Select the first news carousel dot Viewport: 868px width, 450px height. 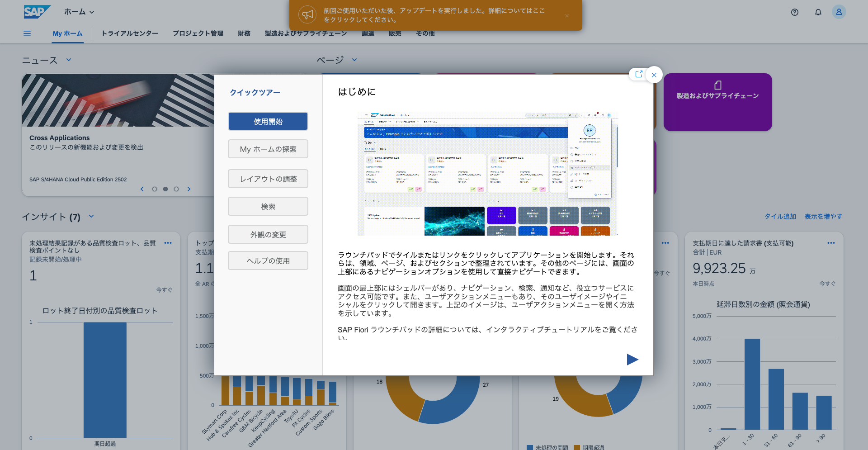(x=155, y=189)
